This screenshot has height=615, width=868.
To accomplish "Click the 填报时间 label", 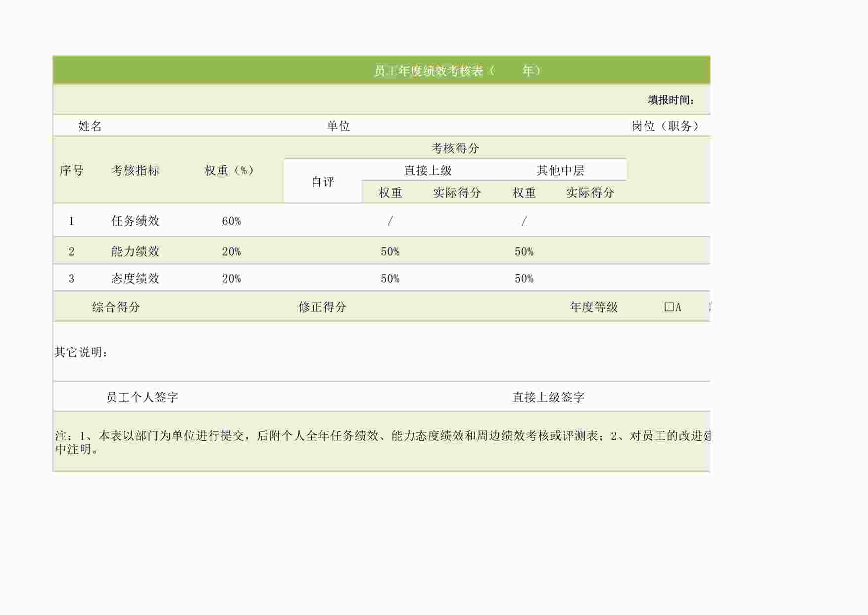I will 671,100.
